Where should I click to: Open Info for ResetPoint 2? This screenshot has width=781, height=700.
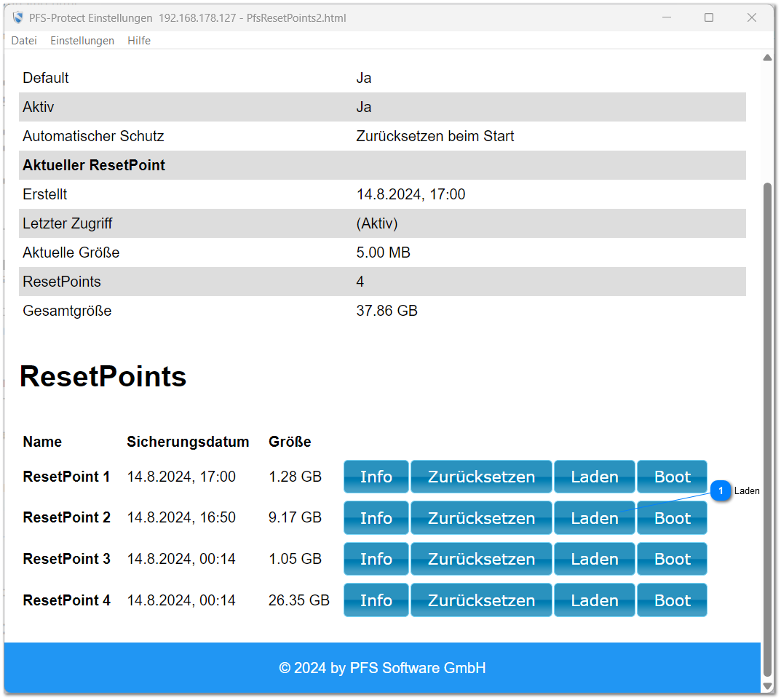coord(376,518)
